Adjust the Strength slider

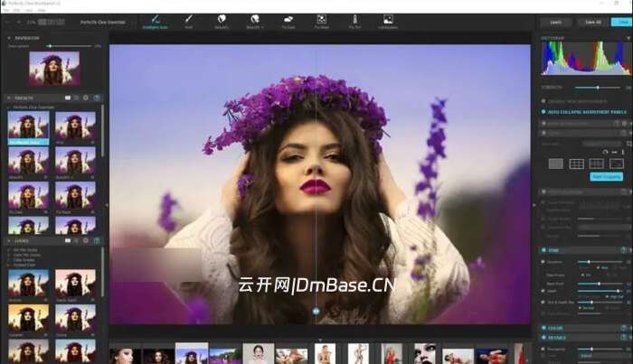(598, 88)
